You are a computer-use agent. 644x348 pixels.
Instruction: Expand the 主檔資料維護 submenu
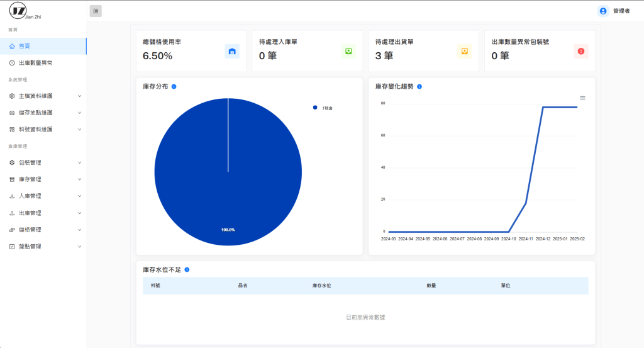pos(43,96)
